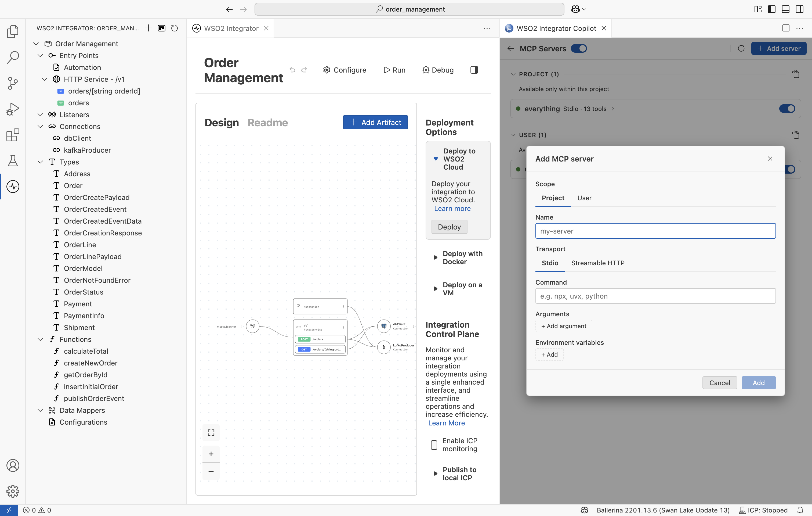Collapse the Entry Points tree node
Image resolution: width=812 pixels, height=516 pixels.
[41, 55]
